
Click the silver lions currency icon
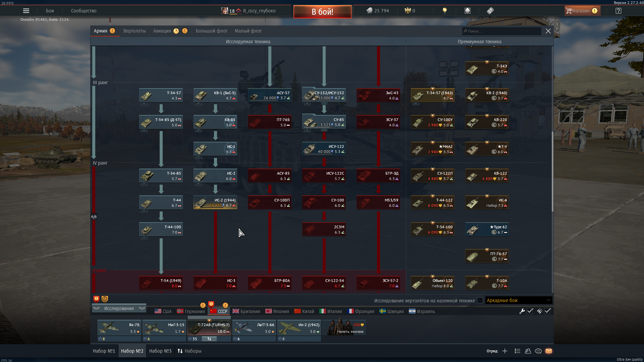(x=369, y=11)
